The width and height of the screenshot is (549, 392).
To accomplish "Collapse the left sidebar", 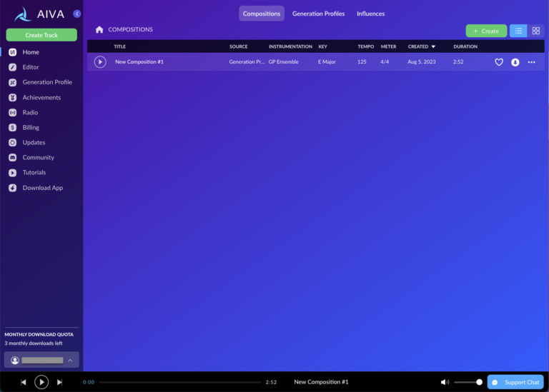I will (x=77, y=14).
